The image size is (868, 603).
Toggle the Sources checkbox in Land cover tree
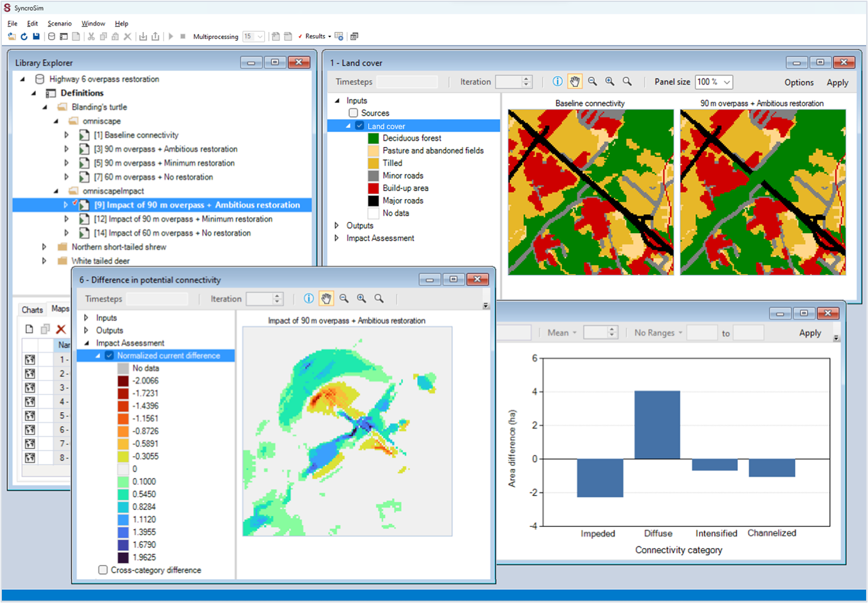click(x=354, y=113)
